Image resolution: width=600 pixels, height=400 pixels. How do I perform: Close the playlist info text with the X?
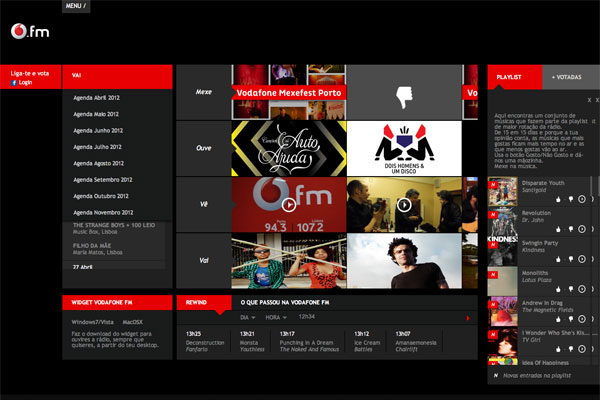[589, 100]
